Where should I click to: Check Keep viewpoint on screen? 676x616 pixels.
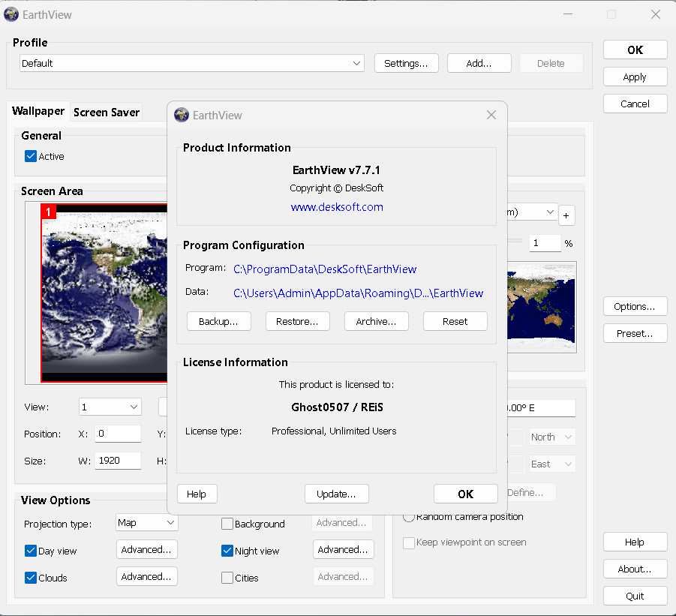coord(409,542)
